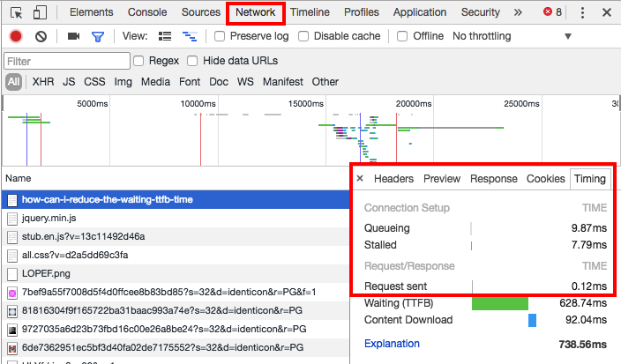The height and width of the screenshot is (364, 621).
Task: Open the Timeline tab
Action: point(310,12)
